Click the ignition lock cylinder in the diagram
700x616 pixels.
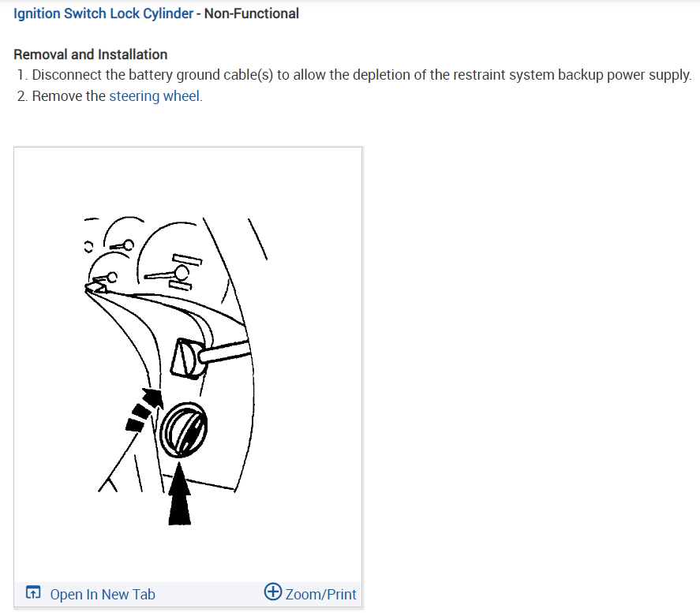pos(183,430)
